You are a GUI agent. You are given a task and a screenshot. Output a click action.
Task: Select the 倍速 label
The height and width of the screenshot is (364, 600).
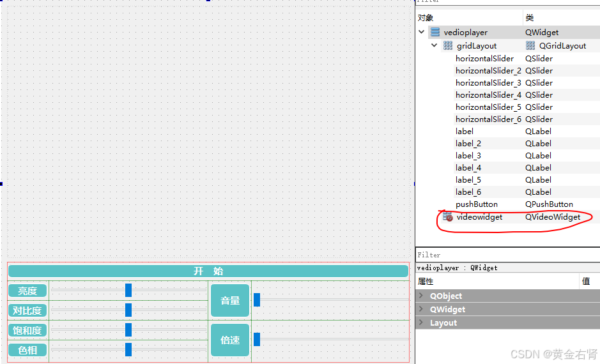230,340
